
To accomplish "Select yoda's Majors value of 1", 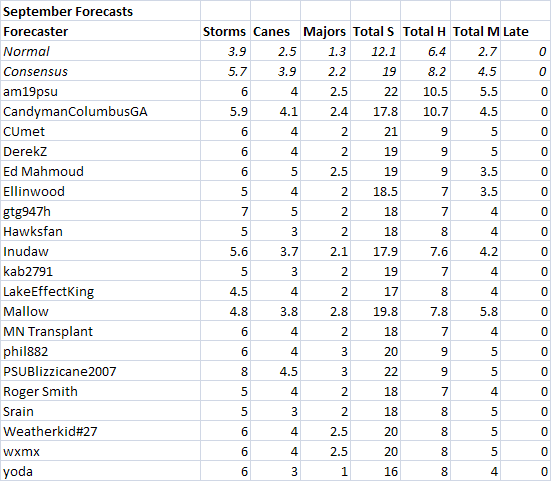I will pyautogui.click(x=325, y=472).
